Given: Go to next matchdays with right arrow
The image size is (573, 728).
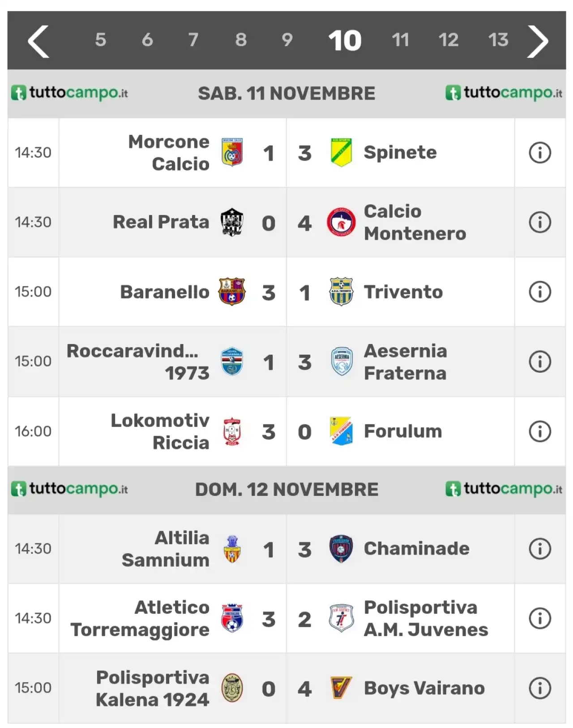Looking at the screenshot, I should tap(538, 41).
